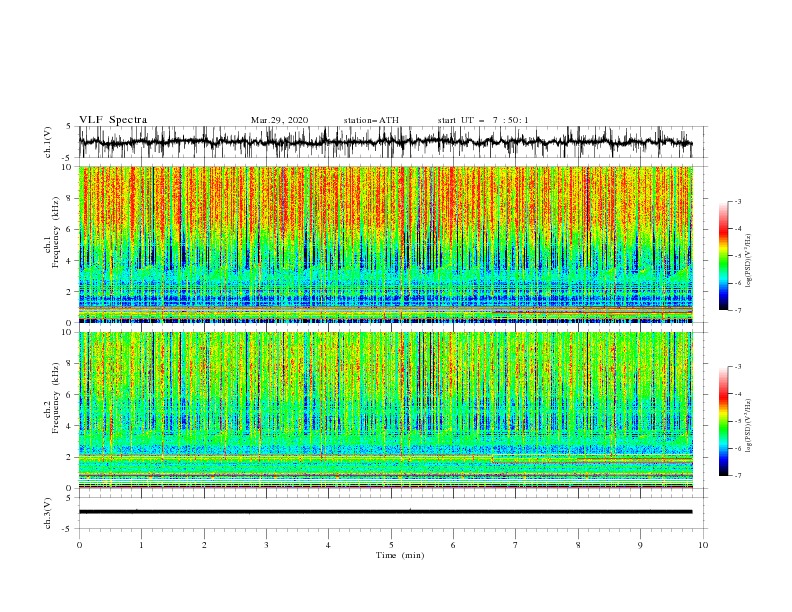Screen dimensions: 792x612
Task: Click time axis tick label "1"
Action: [x=141, y=545]
